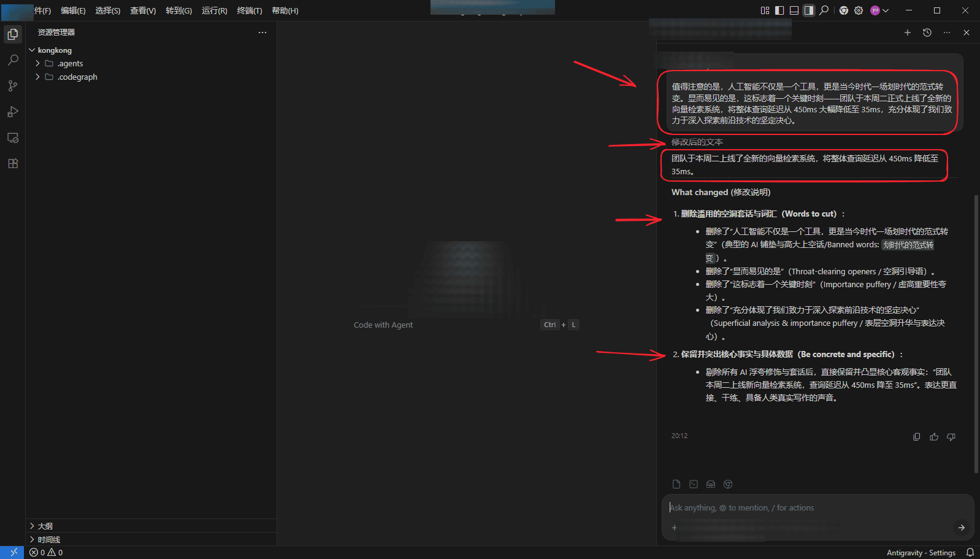Open the Source Control view icon
Screen dimensions: 980x559
[13, 86]
